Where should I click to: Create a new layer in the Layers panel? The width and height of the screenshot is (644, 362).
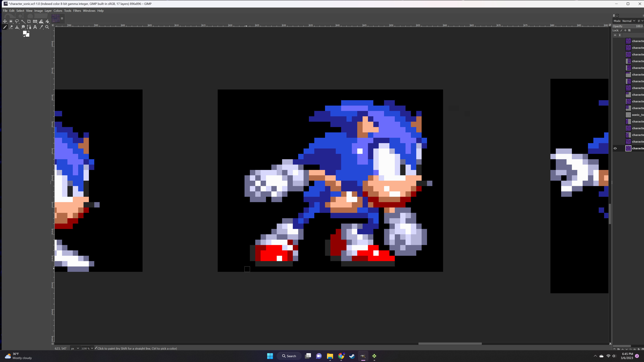[x=614, y=349]
